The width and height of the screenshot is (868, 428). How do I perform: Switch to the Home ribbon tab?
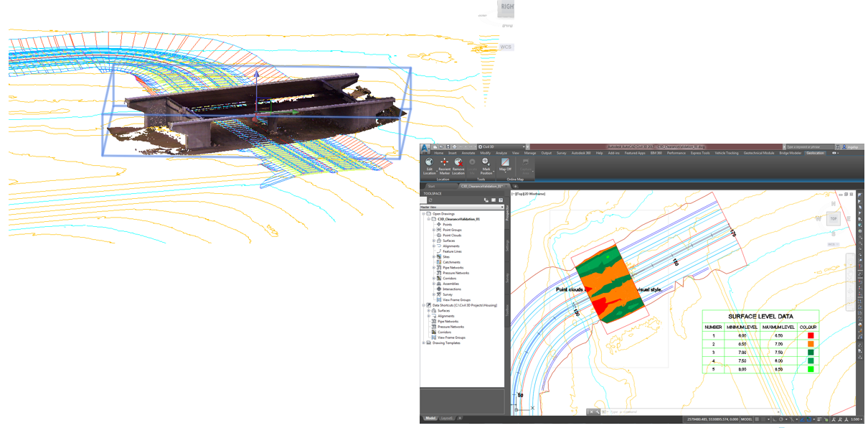(439, 153)
